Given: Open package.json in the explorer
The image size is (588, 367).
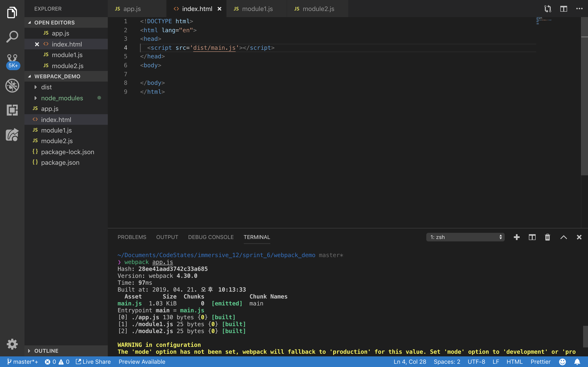Looking at the screenshot, I should pyautogui.click(x=60, y=163).
